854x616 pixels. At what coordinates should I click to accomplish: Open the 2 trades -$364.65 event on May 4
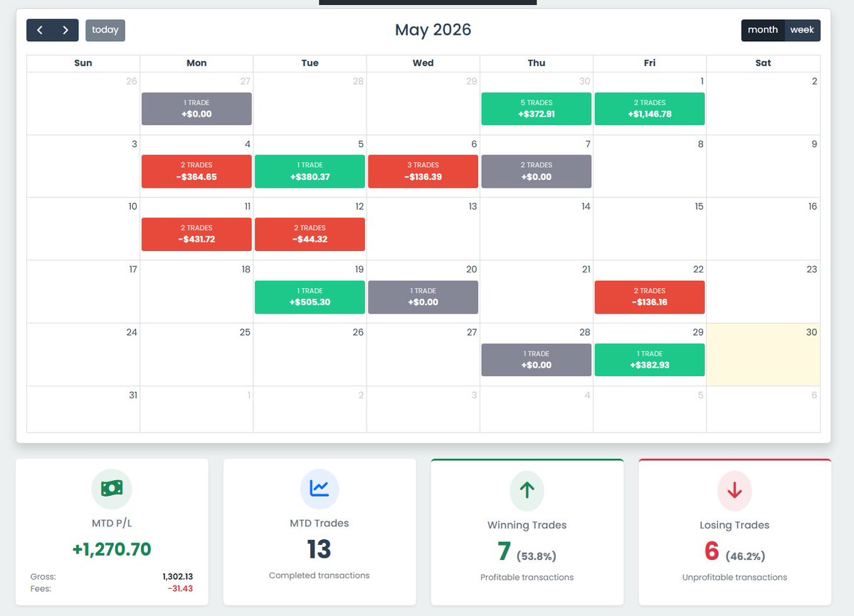(196, 171)
